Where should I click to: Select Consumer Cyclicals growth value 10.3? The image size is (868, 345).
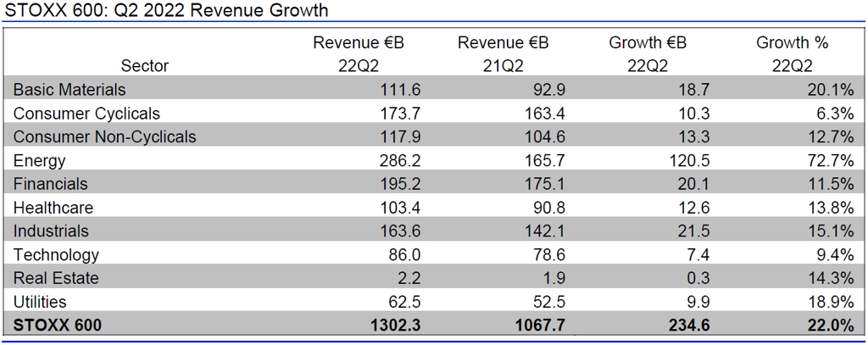(693, 114)
